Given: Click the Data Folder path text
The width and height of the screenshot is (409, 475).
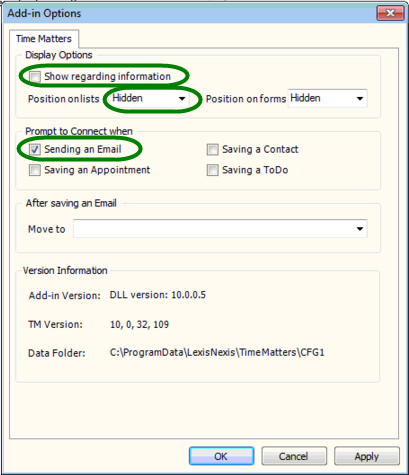Looking at the screenshot, I should pos(217,353).
